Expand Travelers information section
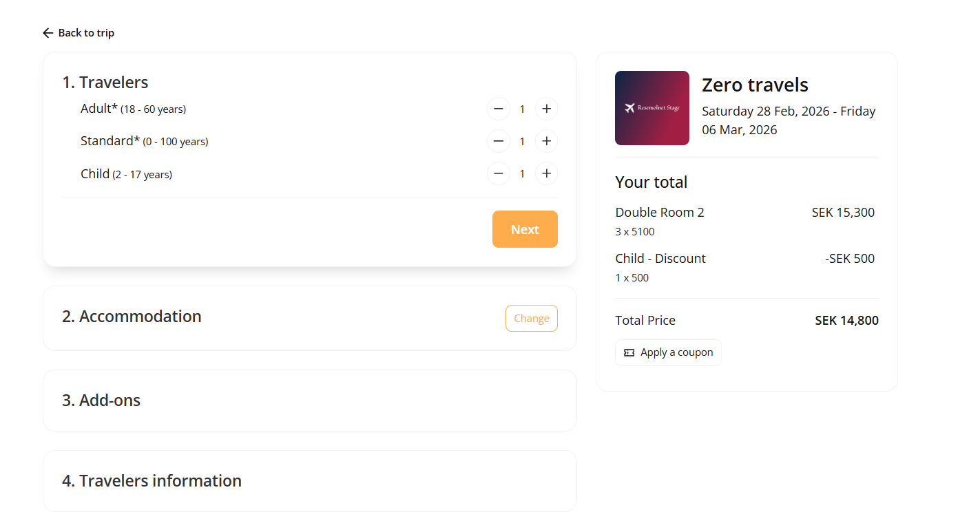The width and height of the screenshot is (980, 523). coord(152,481)
